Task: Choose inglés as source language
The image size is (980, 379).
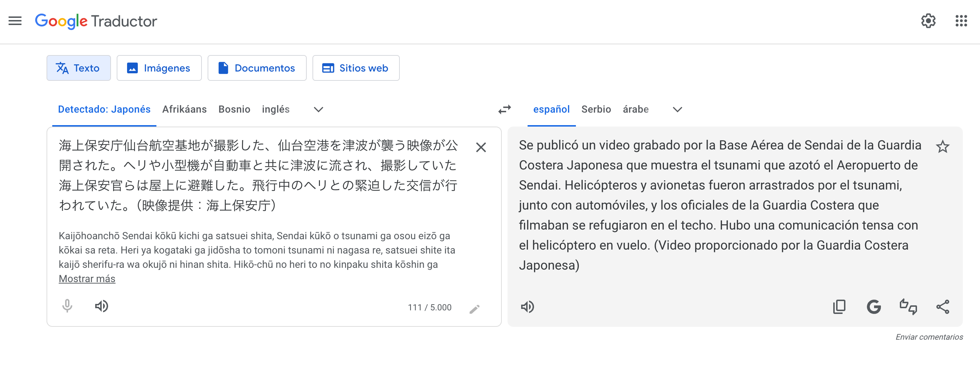Action: click(x=276, y=109)
